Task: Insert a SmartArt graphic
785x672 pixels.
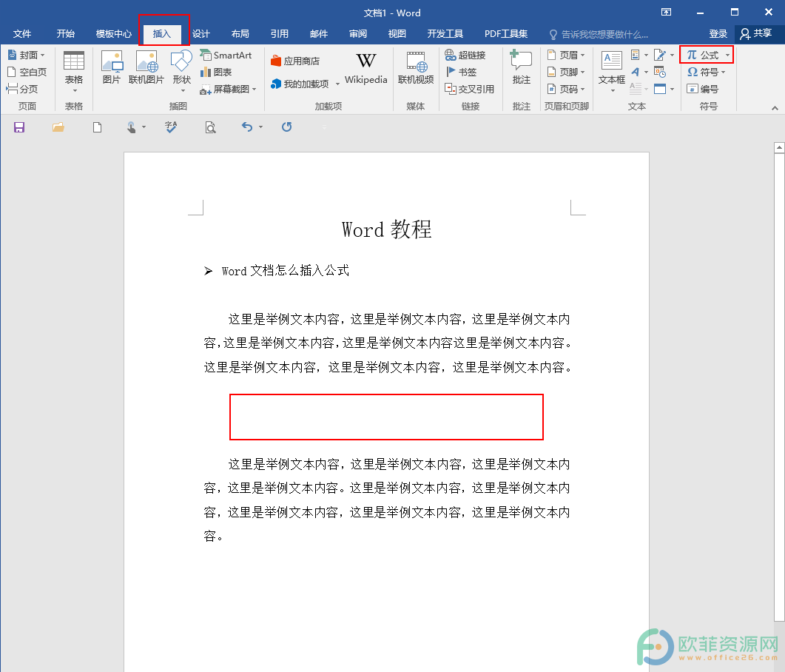Action: [226, 55]
